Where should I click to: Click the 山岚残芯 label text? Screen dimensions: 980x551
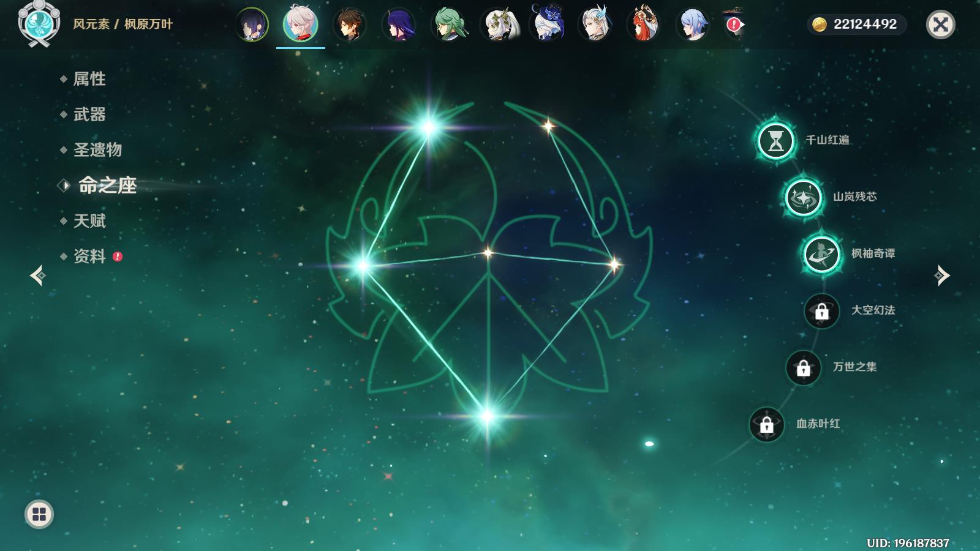[855, 197]
